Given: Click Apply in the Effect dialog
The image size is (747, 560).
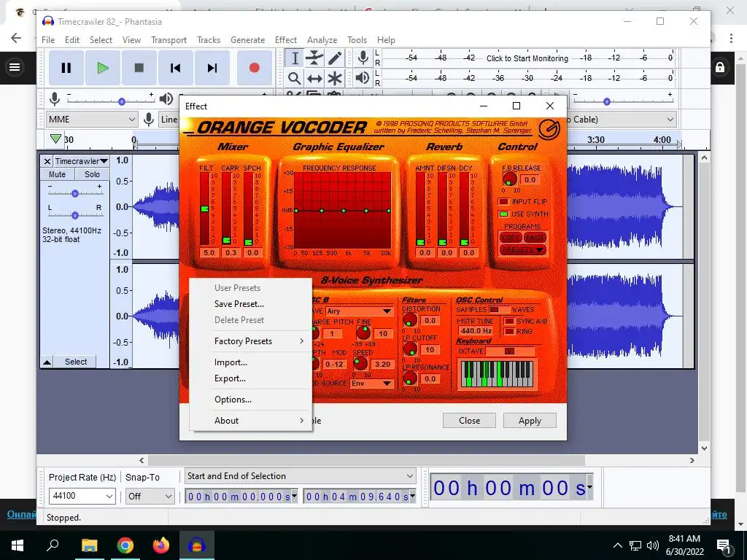Looking at the screenshot, I should point(530,421).
